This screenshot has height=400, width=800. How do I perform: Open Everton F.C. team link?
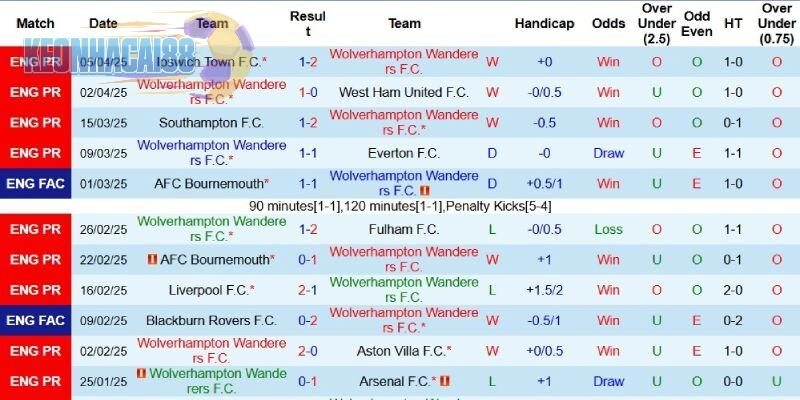tap(404, 153)
